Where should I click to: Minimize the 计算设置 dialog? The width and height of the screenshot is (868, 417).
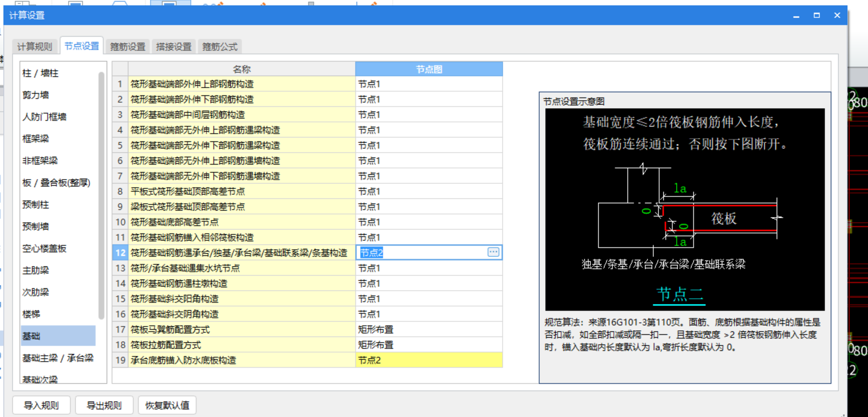pyautogui.click(x=796, y=16)
